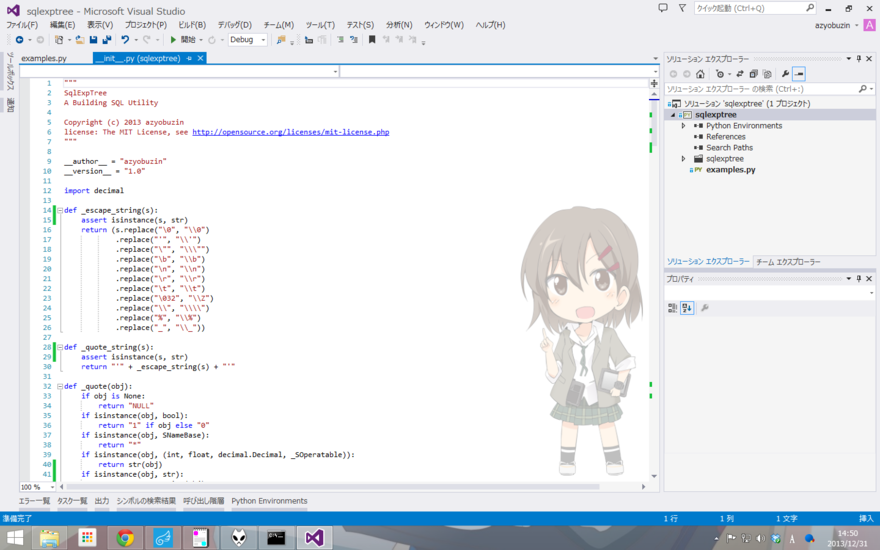Click the Navigate Backward toolbar arrow

click(x=20, y=40)
